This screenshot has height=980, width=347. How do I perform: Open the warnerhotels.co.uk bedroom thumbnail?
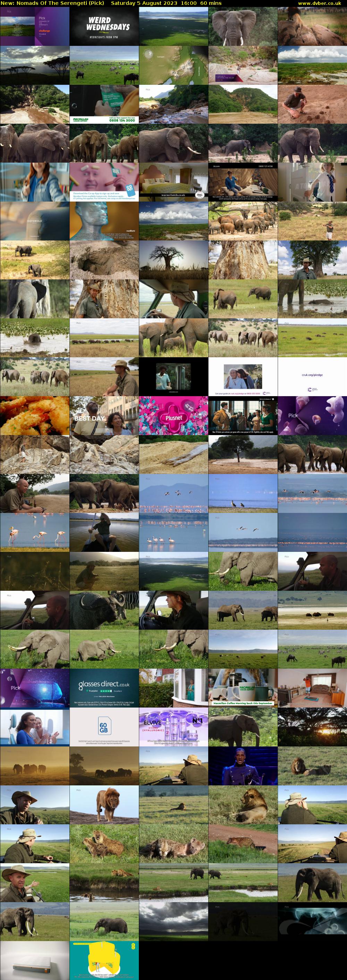point(173,182)
